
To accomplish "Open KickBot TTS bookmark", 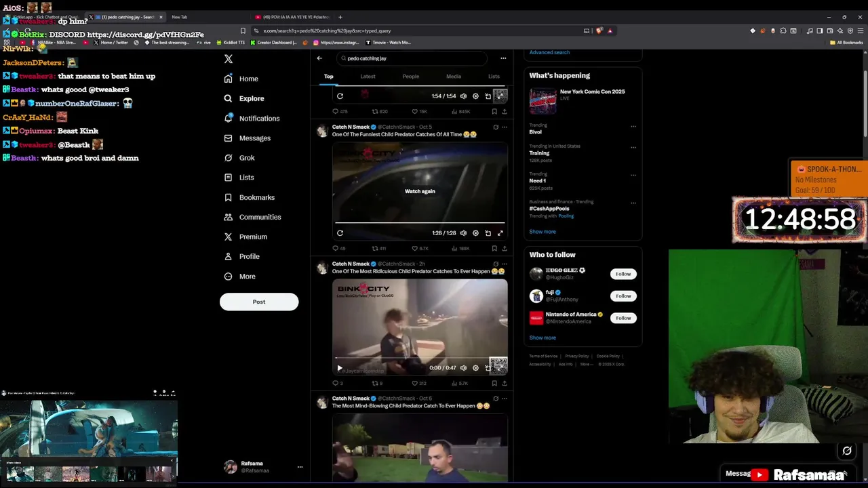I will 230,43.
